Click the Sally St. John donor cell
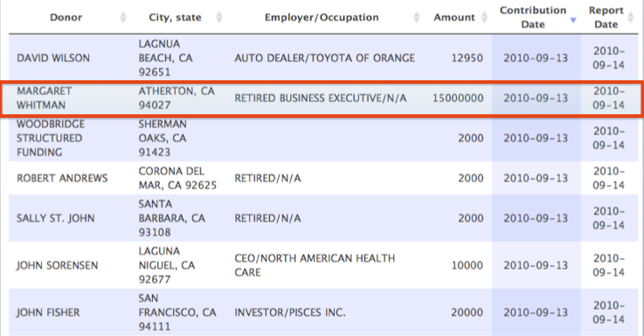Image resolution: width=644 pixels, height=336 pixels. [x=55, y=218]
